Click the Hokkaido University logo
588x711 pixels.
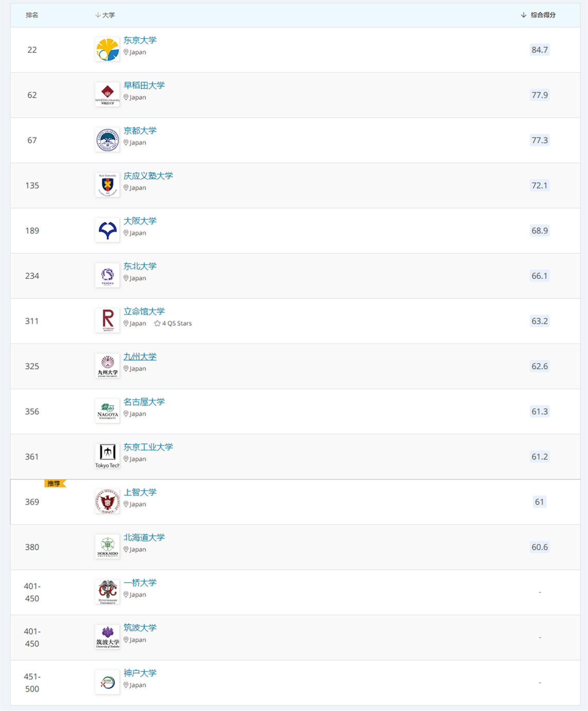click(x=107, y=547)
